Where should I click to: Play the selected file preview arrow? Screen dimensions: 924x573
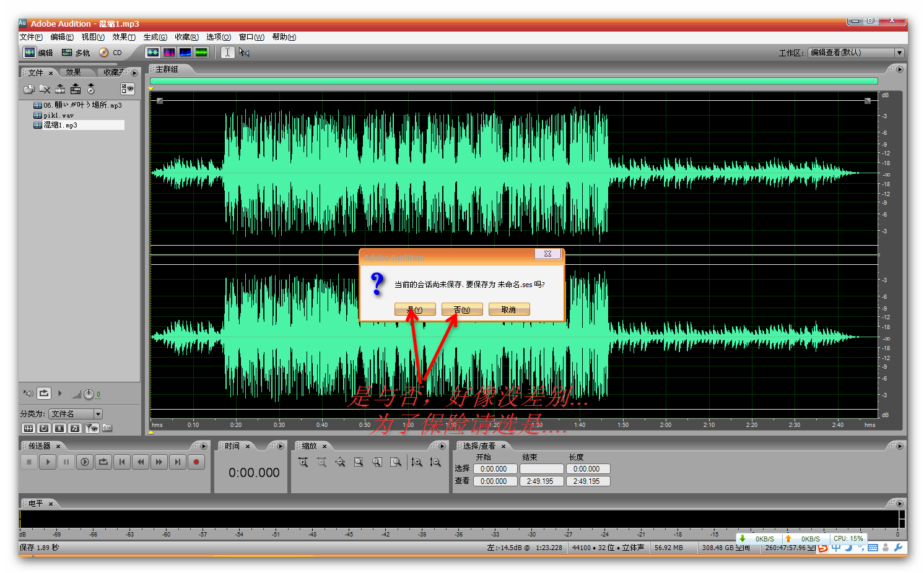point(60,394)
